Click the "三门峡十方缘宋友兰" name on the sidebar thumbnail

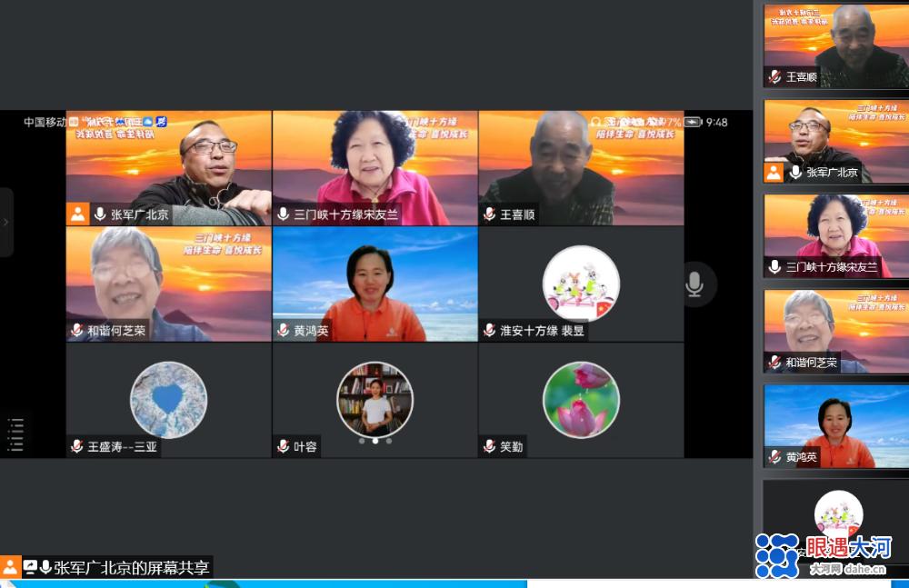pos(832,267)
